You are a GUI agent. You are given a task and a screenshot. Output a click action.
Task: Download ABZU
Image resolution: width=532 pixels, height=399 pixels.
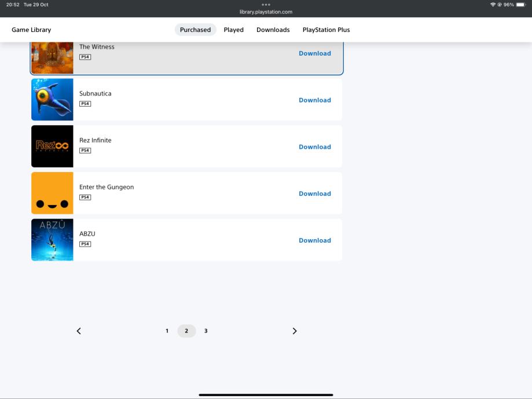(x=315, y=240)
